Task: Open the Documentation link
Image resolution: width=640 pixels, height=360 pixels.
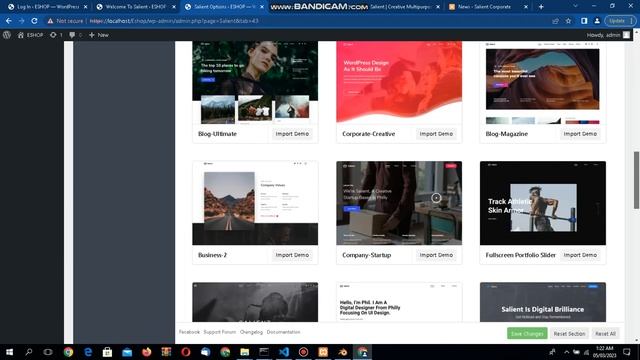Action: (283, 332)
